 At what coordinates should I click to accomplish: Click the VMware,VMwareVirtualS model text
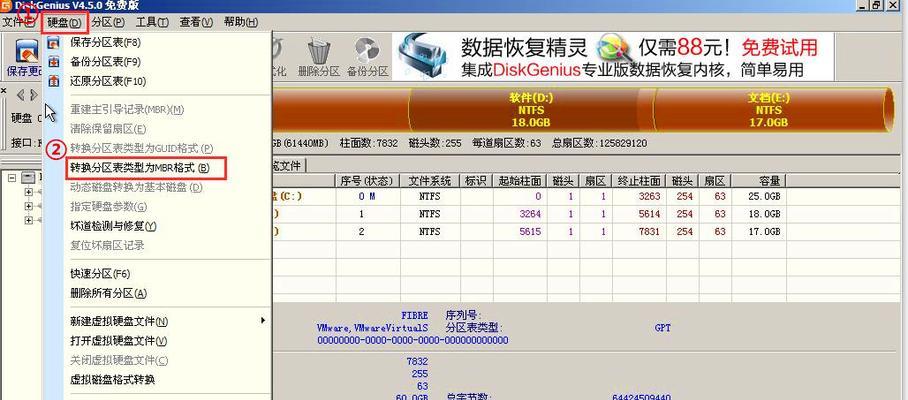pyautogui.click(x=372, y=328)
